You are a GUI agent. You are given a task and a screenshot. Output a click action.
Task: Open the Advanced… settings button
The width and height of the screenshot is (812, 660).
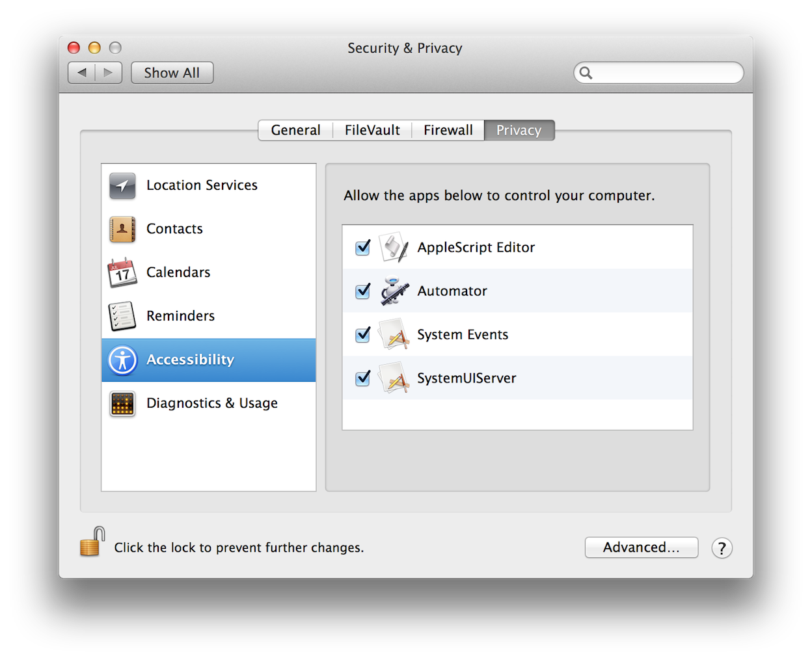coord(641,548)
